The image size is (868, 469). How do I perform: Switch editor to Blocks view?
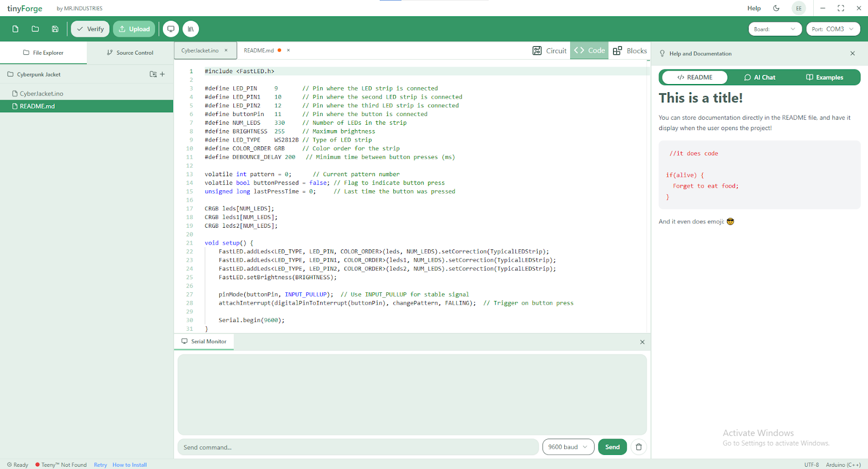coord(630,50)
